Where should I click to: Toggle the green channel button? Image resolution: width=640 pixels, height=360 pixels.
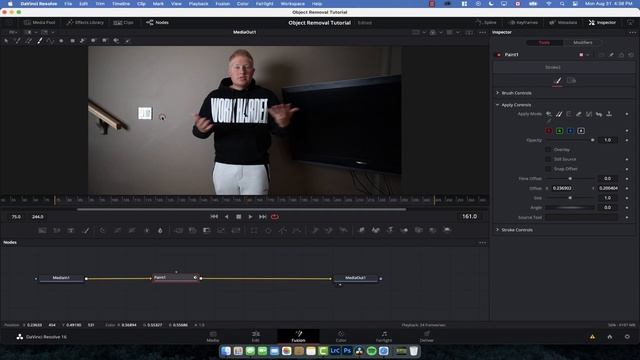560,131
